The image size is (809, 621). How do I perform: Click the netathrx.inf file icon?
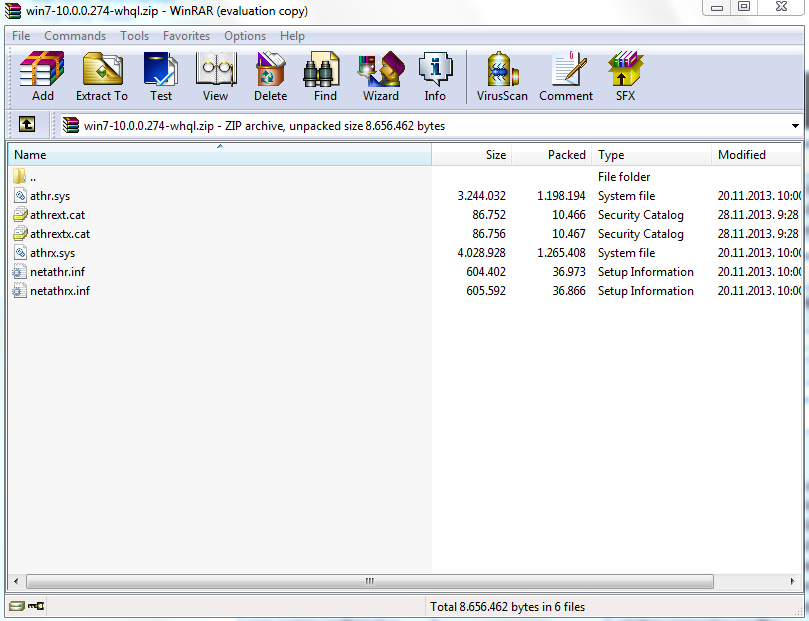(x=20, y=291)
